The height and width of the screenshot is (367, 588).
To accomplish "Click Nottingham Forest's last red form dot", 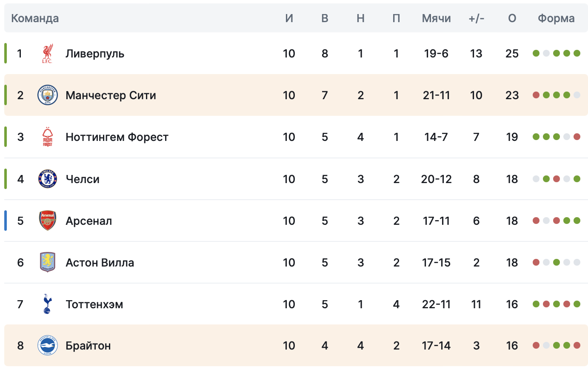I will pos(577,137).
